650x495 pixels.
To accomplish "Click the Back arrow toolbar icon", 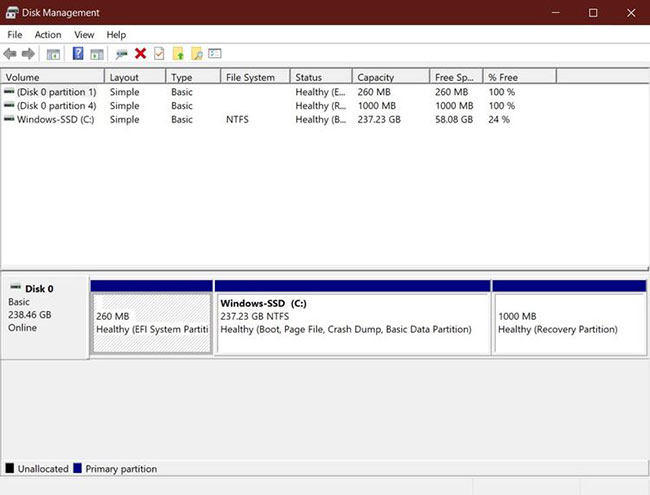I will point(11,54).
